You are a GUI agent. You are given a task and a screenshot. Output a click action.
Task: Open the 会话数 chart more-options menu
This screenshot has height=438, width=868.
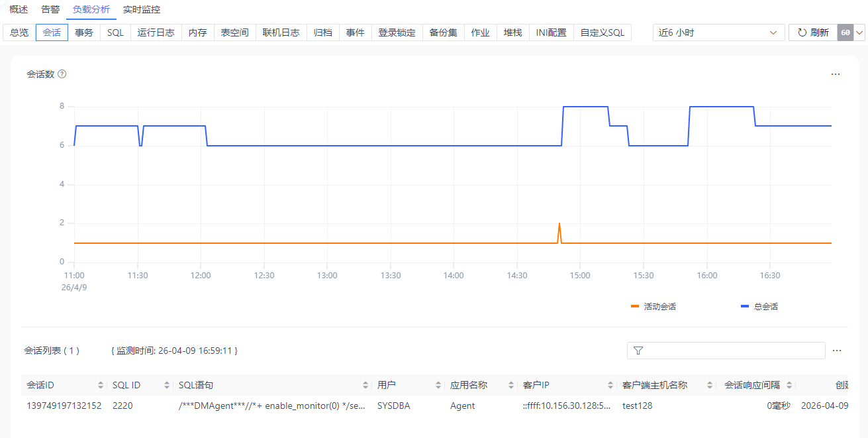click(x=836, y=74)
